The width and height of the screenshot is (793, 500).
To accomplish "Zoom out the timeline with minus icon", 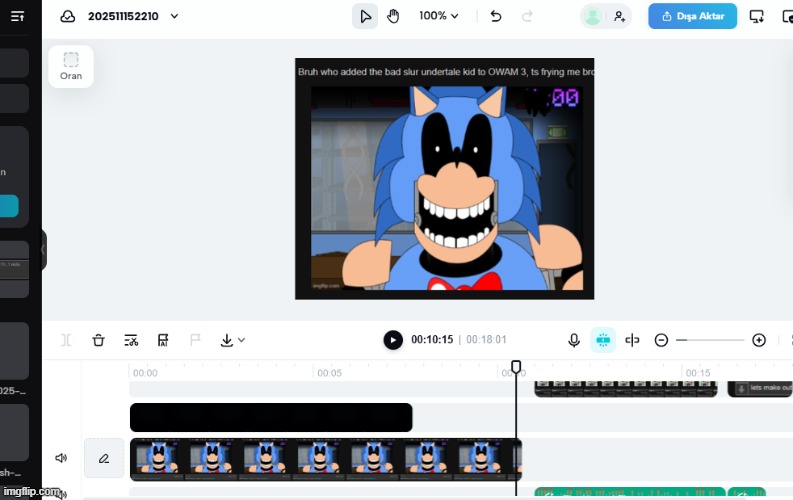I will 661,340.
